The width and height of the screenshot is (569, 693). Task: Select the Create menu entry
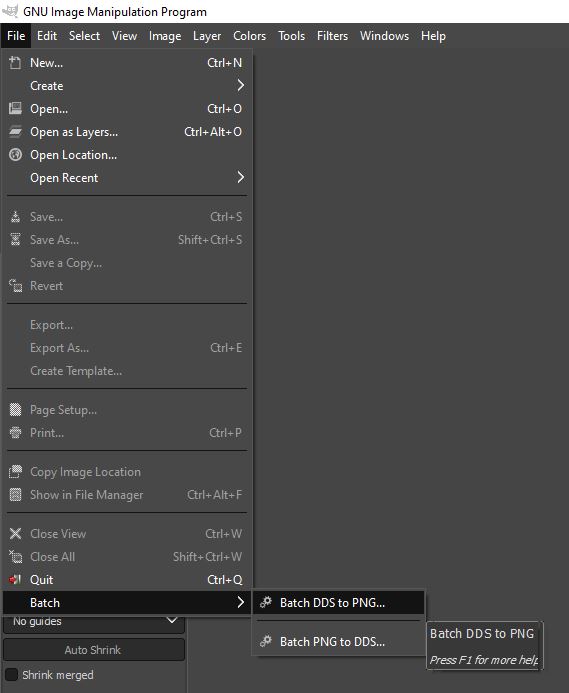(x=127, y=86)
